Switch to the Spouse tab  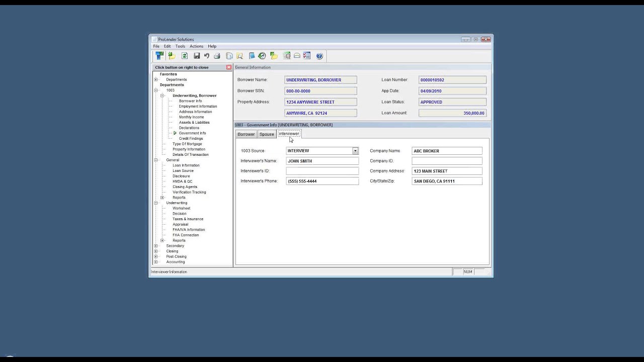coord(267,134)
